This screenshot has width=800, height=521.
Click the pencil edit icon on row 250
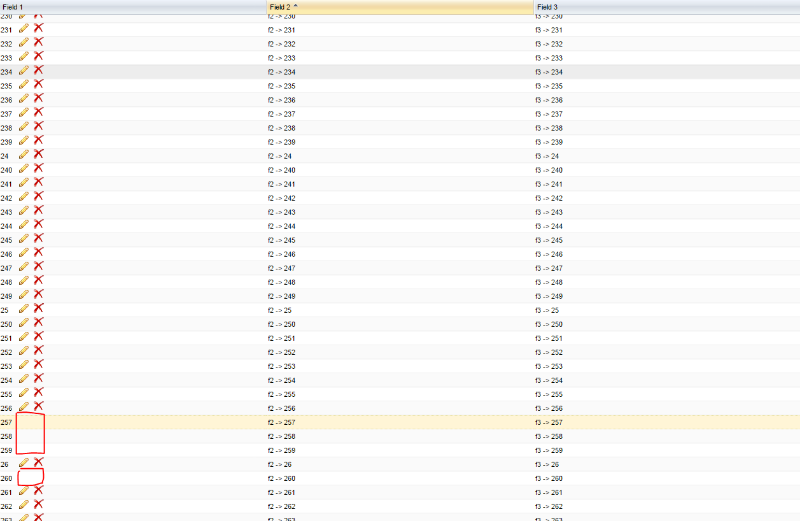pos(24,323)
